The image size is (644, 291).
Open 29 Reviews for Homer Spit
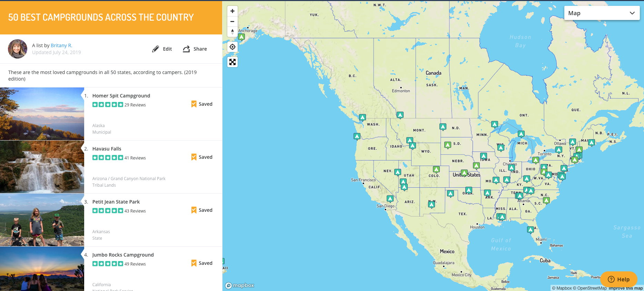135,105
